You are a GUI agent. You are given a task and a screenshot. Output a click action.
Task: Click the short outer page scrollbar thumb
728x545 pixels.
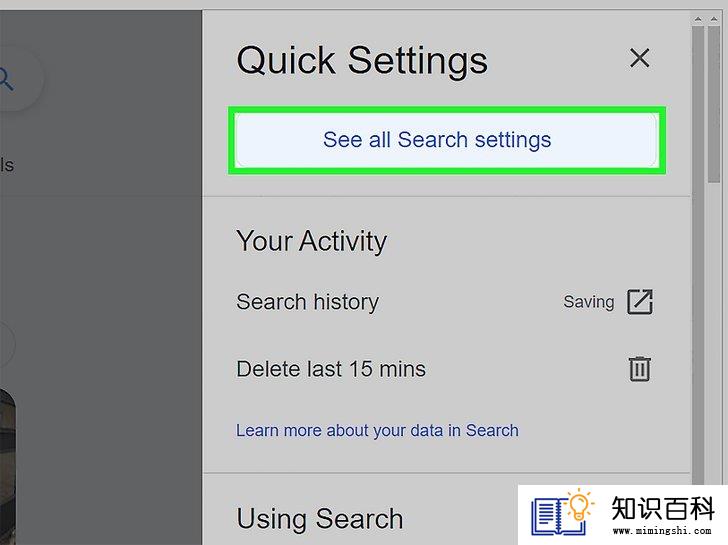coord(714,104)
